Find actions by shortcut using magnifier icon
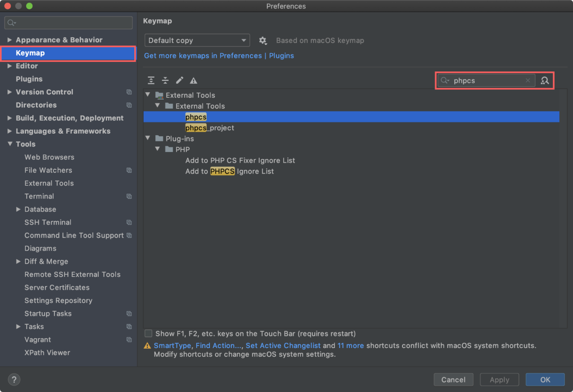Screen dimensions: 573x392 (545, 80)
